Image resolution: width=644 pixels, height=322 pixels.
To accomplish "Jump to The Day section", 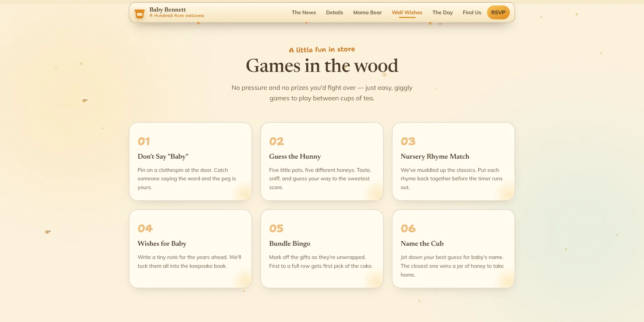I will pyautogui.click(x=442, y=13).
